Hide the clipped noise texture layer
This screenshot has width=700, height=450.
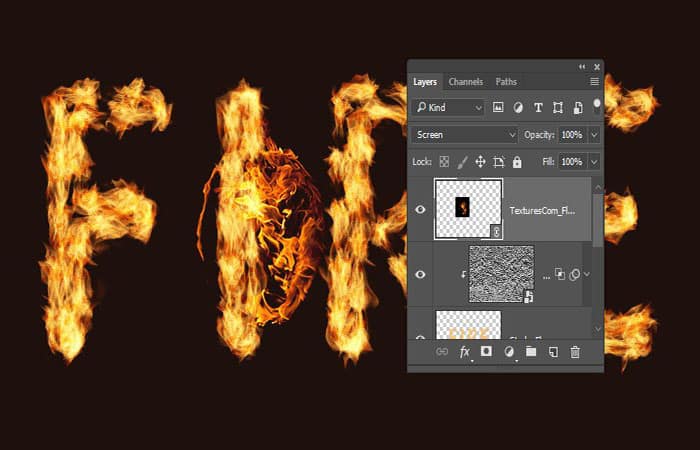click(420, 274)
